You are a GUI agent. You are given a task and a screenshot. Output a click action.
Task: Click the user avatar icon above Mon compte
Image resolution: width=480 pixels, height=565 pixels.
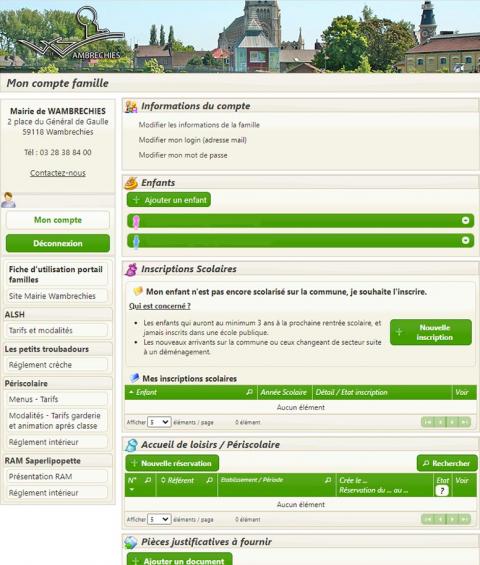8,200
